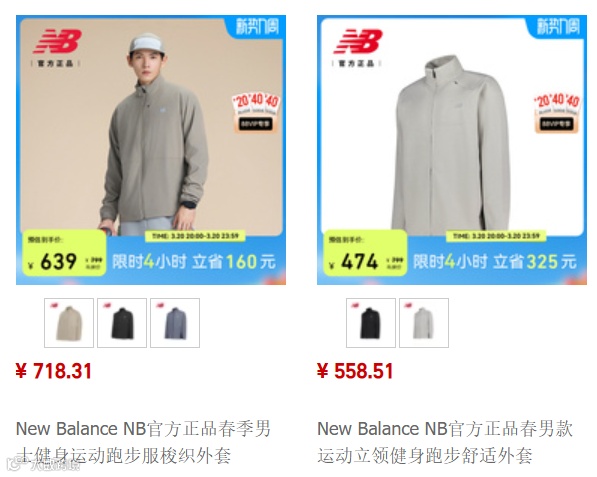Image resolution: width=597 pixels, height=477 pixels.
Task: Select the blue-gray jacket color swatch
Action: (x=175, y=323)
